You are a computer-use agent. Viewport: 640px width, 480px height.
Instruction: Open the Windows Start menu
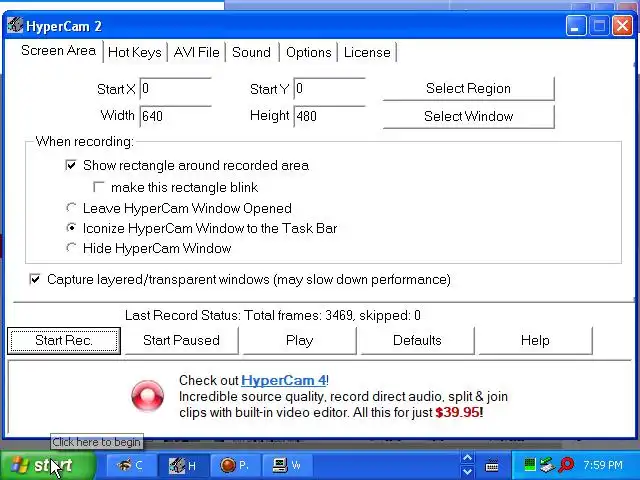[x=47, y=465]
